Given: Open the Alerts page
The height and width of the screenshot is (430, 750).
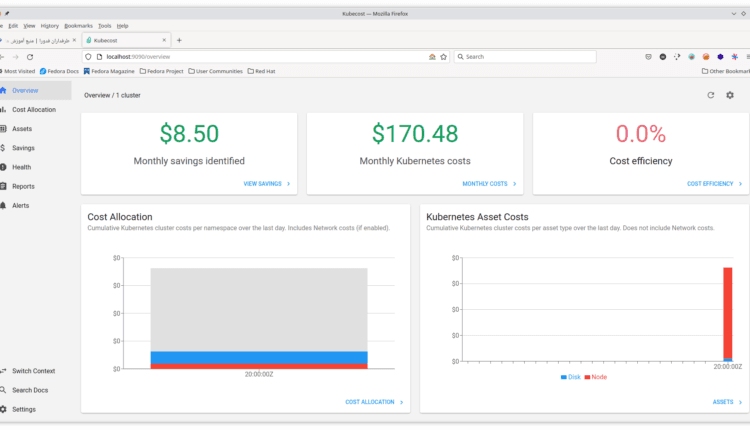Looking at the screenshot, I should 21,205.
